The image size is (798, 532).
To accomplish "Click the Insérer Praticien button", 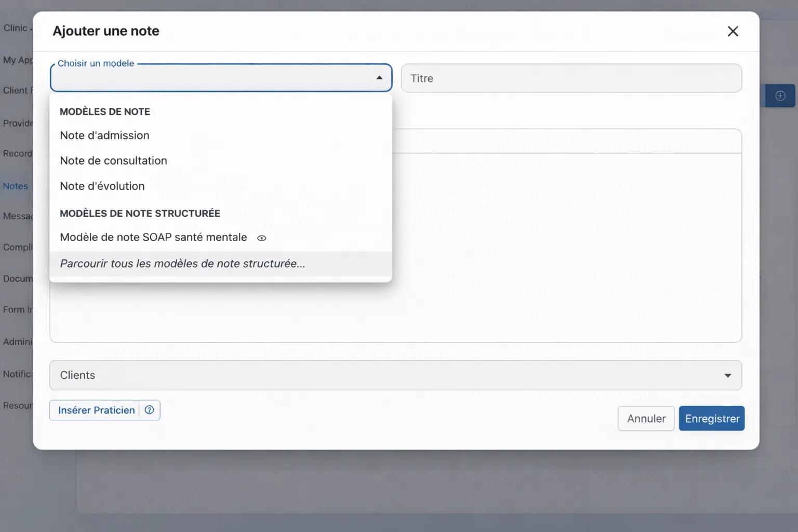I will pyautogui.click(x=96, y=410).
